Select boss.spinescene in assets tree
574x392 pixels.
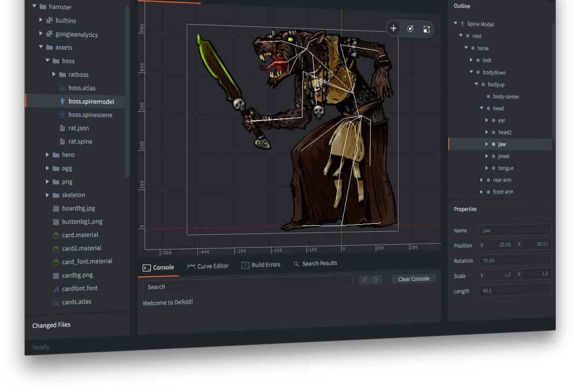[x=90, y=115]
